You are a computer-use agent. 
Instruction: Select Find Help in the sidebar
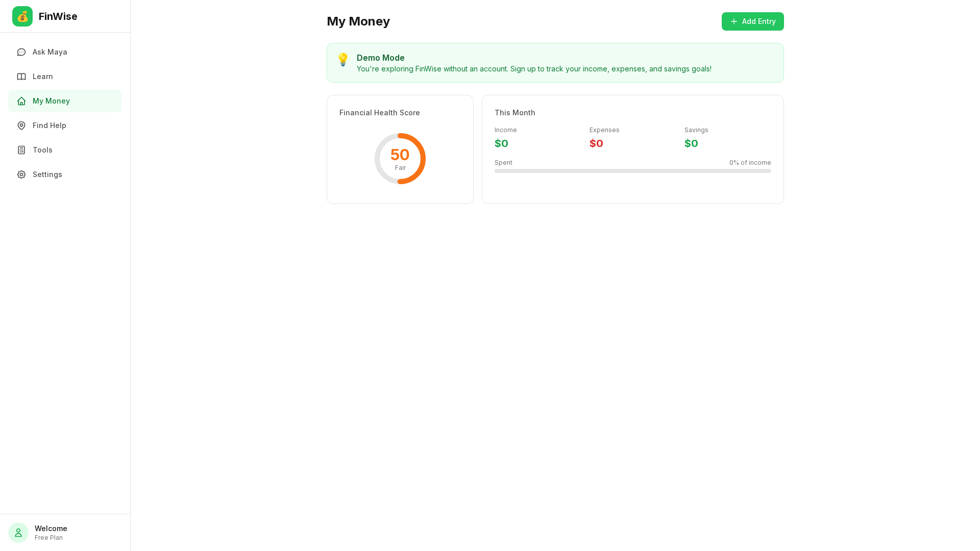point(50,126)
